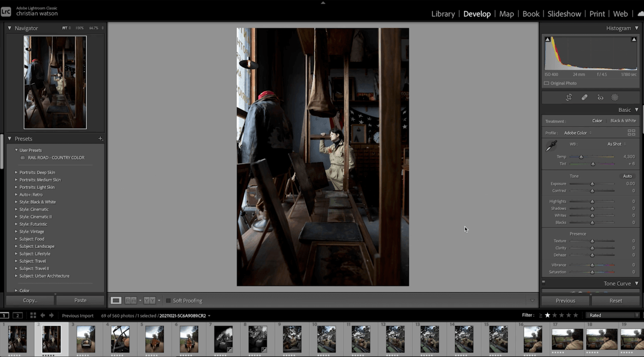644x357 pixels.
Task: Open the profile browser grid icon
Action: click(x=631, y=133)
